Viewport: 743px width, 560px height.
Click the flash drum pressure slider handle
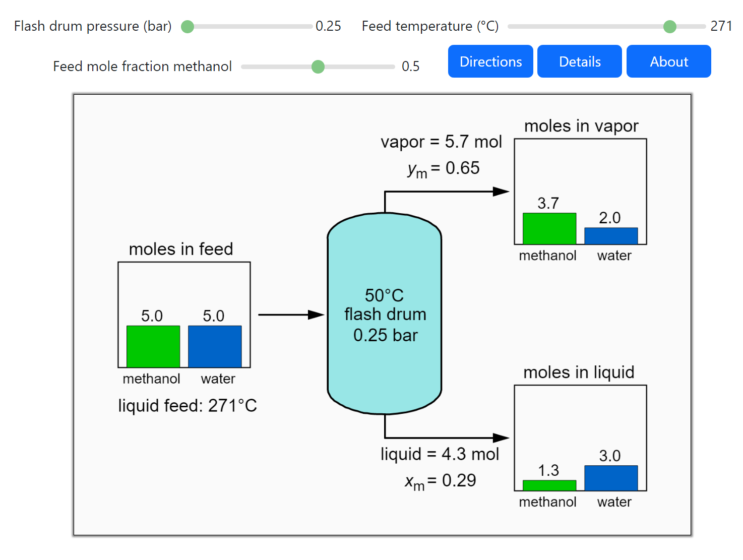[x=188, y=27]
